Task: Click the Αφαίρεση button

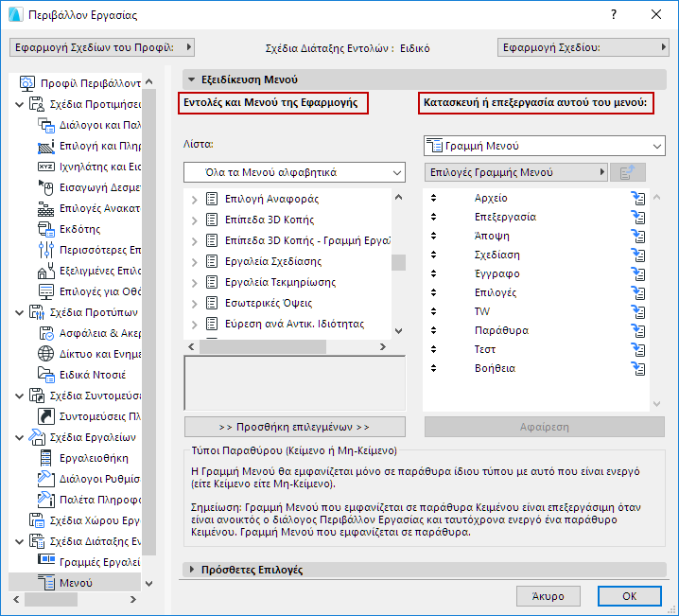Action: coord(545,427)
